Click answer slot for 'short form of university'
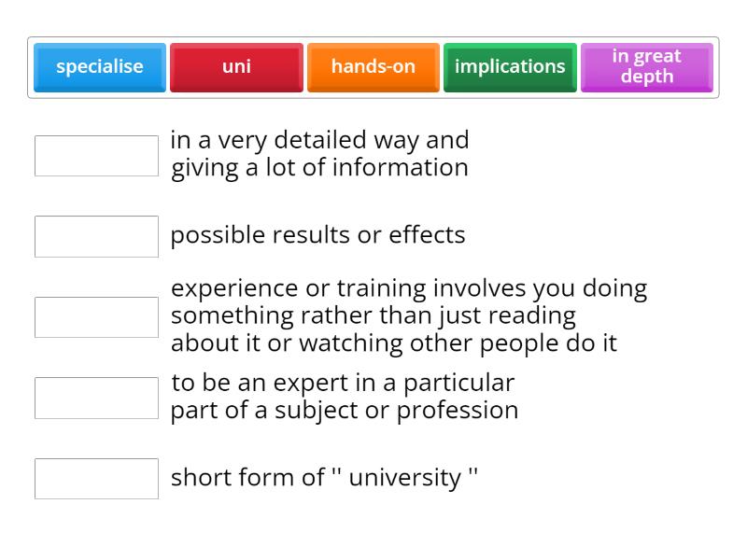The height and width of the screenshot is (560, 747). pyautogui.click(x=97, y=479)
